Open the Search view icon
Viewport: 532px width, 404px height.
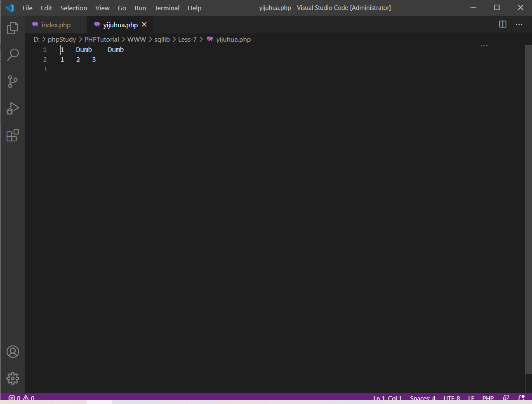pos(13,54)
